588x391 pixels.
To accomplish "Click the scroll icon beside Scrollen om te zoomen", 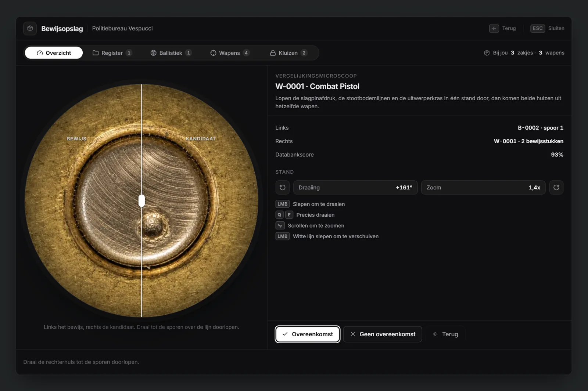I will (280, 225).
